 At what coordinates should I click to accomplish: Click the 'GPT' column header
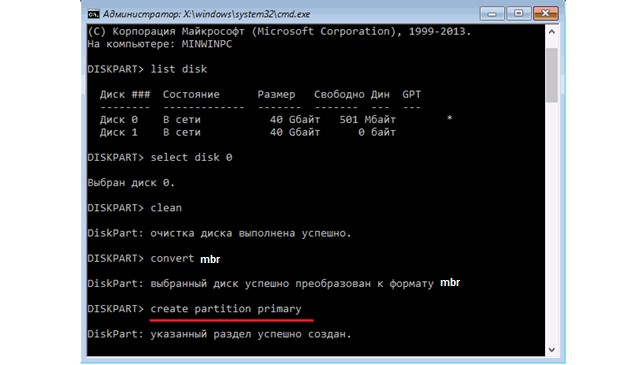tap(411, 94)
